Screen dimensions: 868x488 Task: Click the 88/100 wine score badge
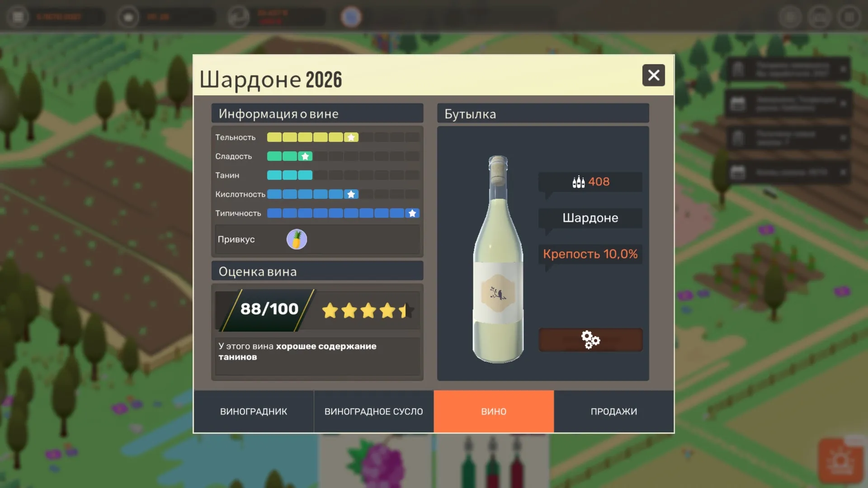pos(269,309)
